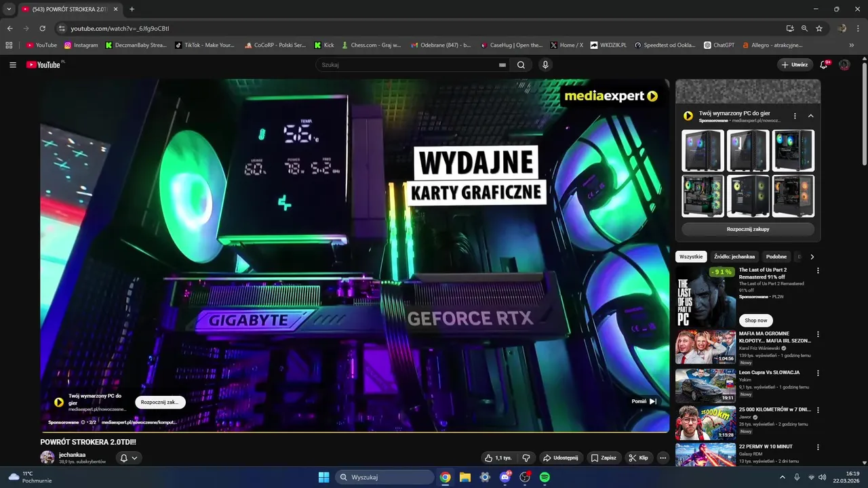Open the Windows Start menu

pyautogui.click(x=323, y=477)
